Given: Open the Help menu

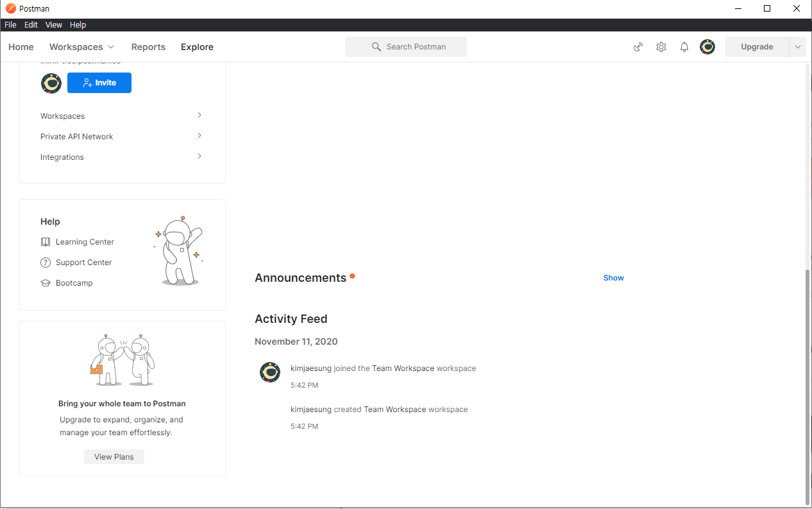Looking at the screenshot, I should [x=78, y=25].
